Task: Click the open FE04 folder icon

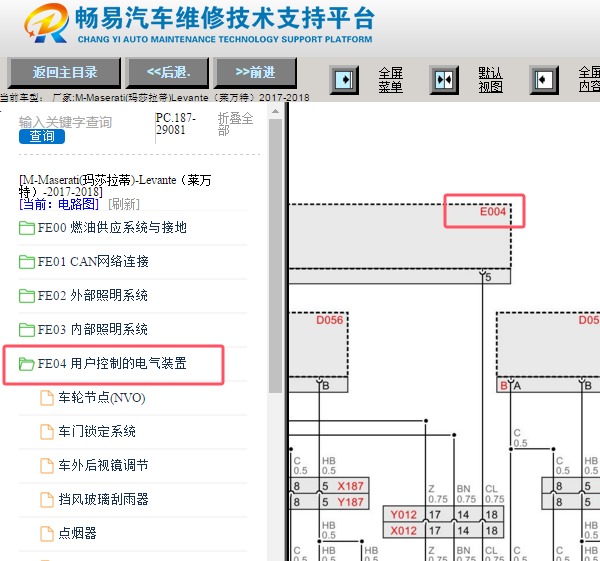Action: click(x=27, y=364)
